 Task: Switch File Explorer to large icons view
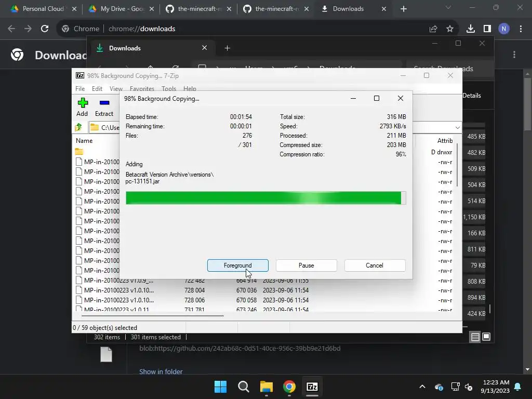(x=486, y=337)
